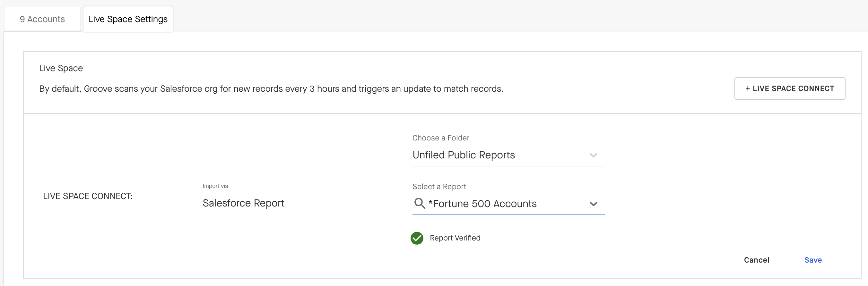Click the Select a Report label
This screenshot has height=286, width=868.
pyautogui.click(x=439, y=187)
